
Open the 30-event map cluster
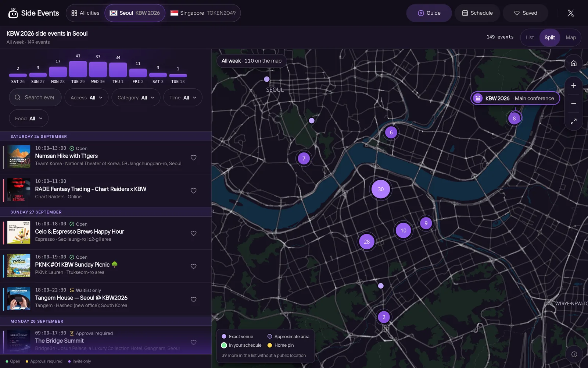pyautogui.click(x=381, y=189)
